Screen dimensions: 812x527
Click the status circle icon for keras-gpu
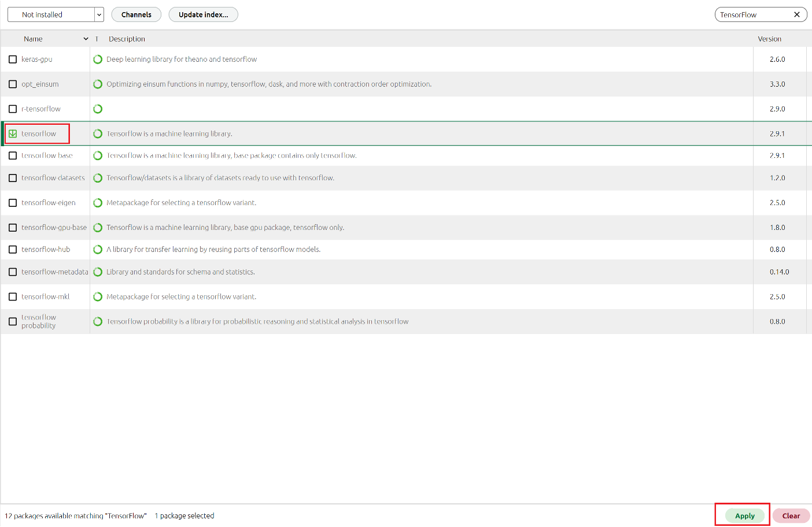pos(98,60)
